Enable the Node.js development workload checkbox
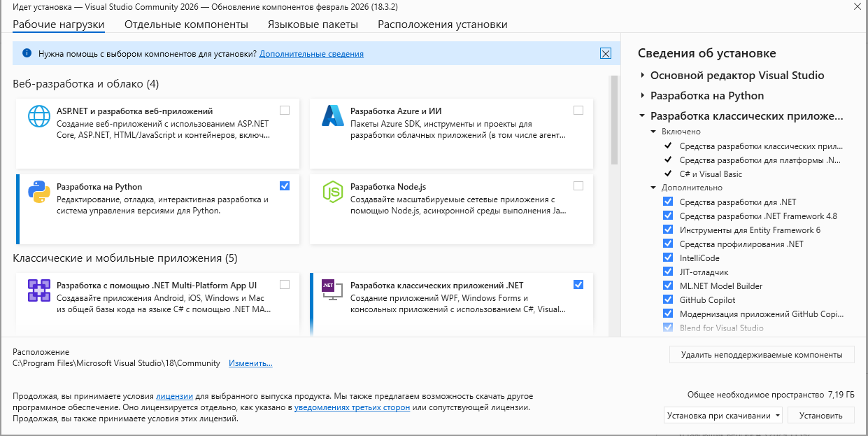 (578, 185)
